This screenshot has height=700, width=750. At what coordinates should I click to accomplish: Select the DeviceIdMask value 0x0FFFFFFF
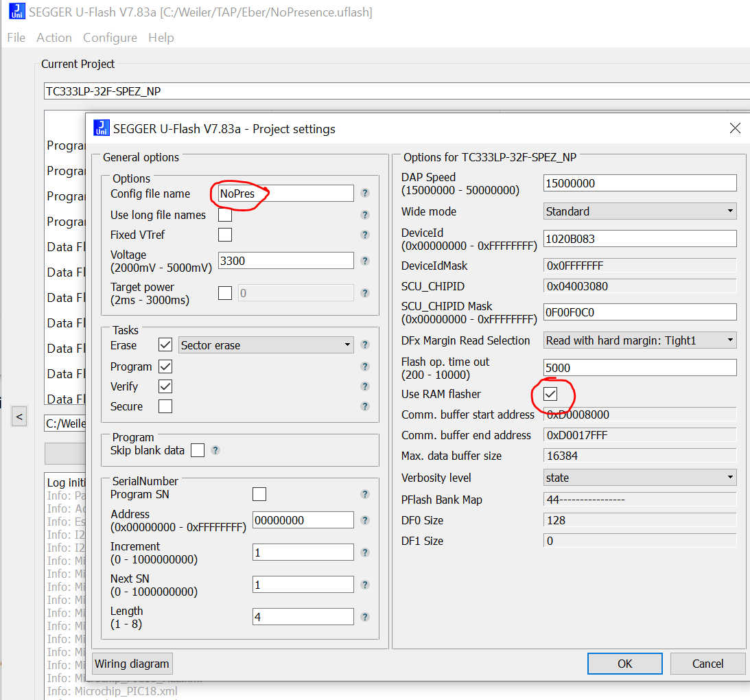pos(640,266)
